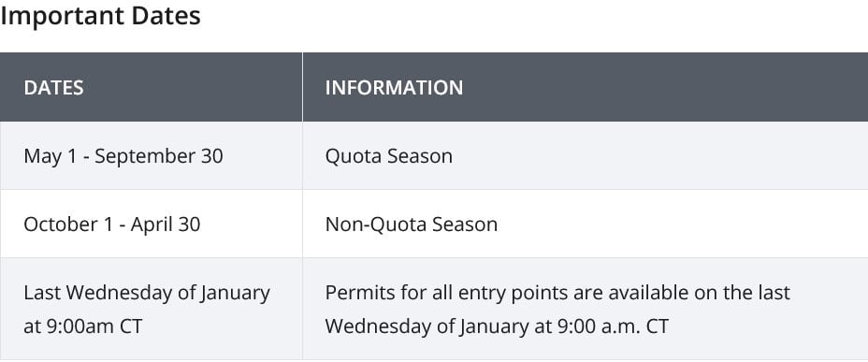Viewport: 868px width, 362px height.
Task: Click the April 30 text
Action: (166, 224)
